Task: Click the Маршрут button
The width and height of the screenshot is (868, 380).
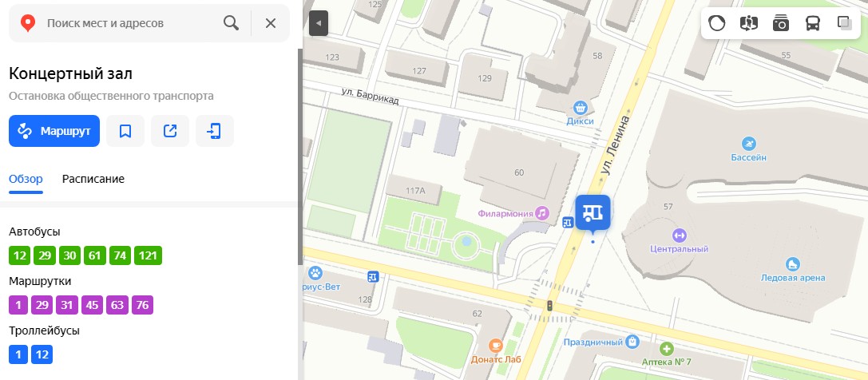Action: tap(54, 131)
